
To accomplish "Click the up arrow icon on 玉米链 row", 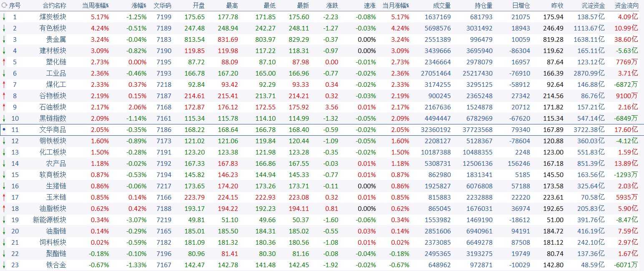I will tap(4, 197).
